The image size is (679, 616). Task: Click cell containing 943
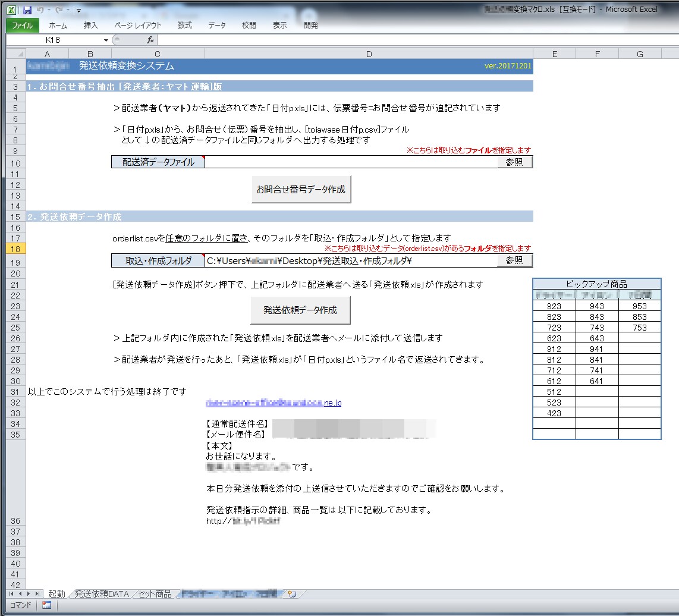[597, 306]
